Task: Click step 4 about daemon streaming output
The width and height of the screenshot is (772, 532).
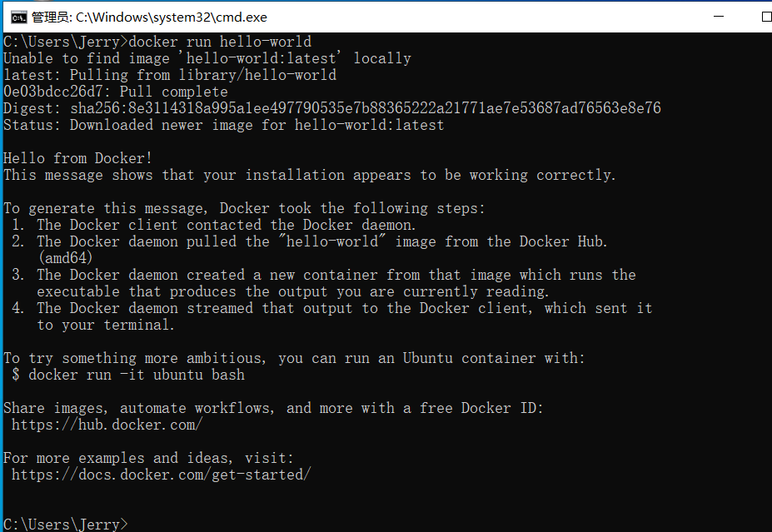Action: (332, 316)
